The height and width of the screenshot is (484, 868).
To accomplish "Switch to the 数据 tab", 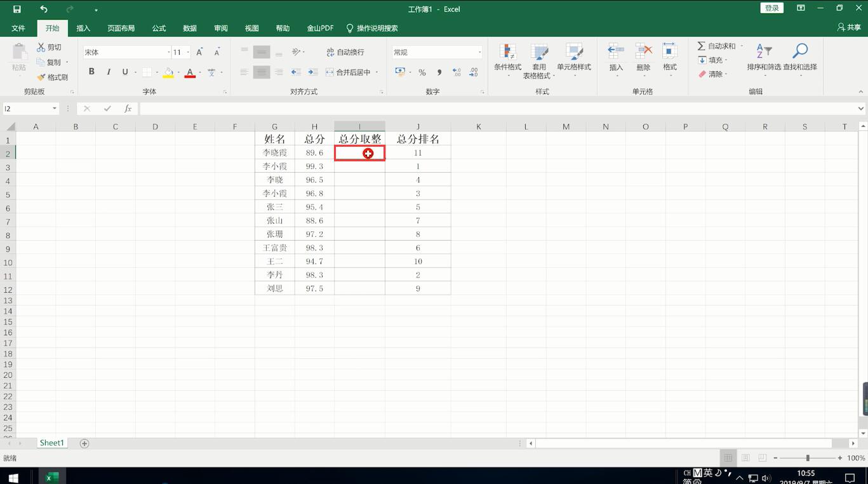I will [190, 28].
